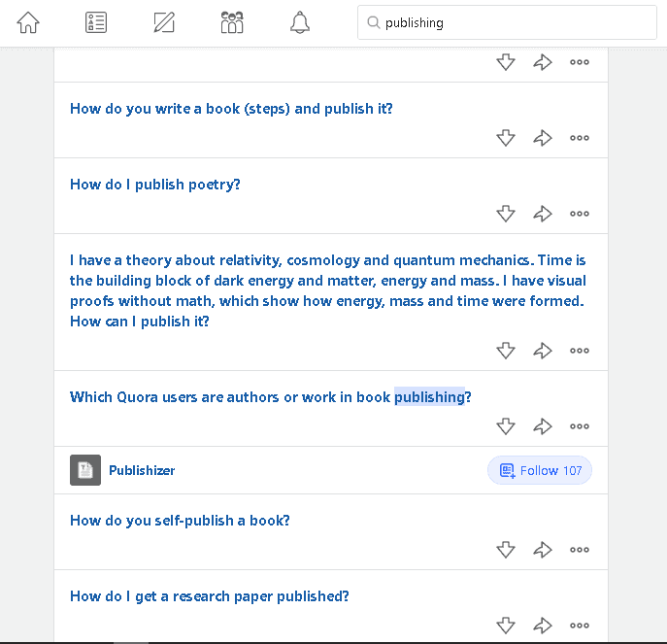
Task: Downvote 'Which Quora users are authors' question
Action: tap(506, 426)
